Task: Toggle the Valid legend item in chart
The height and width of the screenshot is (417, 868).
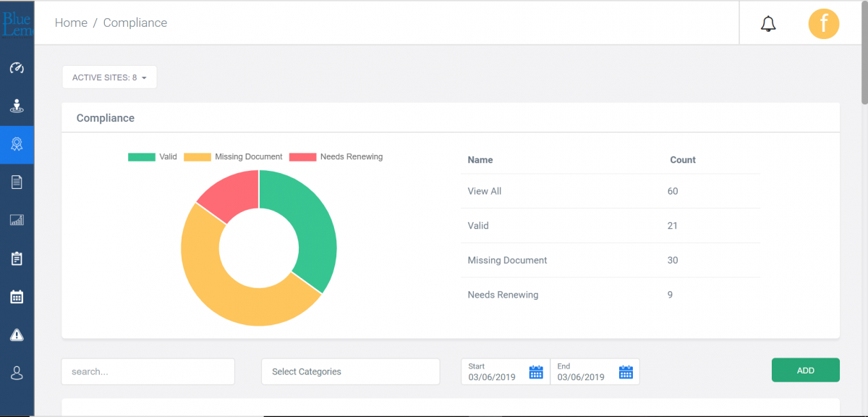Action: pyautogui.click(x=153, y=157)
